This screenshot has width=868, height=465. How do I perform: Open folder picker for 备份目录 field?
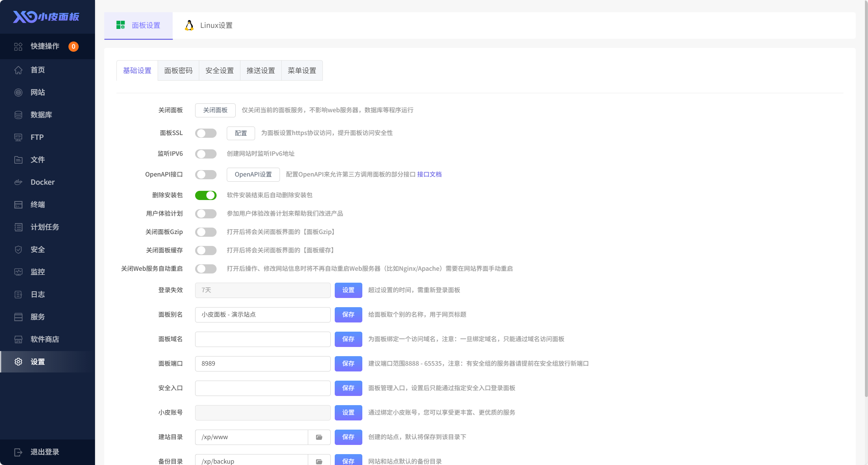coord(319,461)
